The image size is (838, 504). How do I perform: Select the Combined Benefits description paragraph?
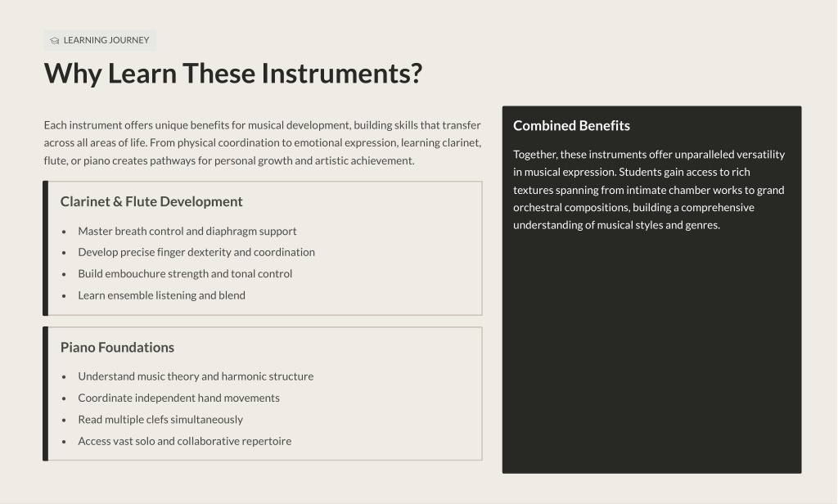coord(649,190)
